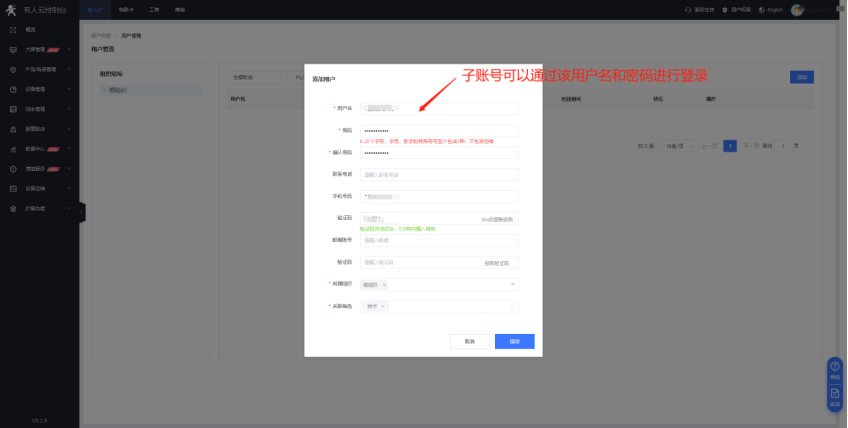The height and width of the screenshot is (428, 848).
Task: Click the user avatar in top bar
Action: (797, 10)
